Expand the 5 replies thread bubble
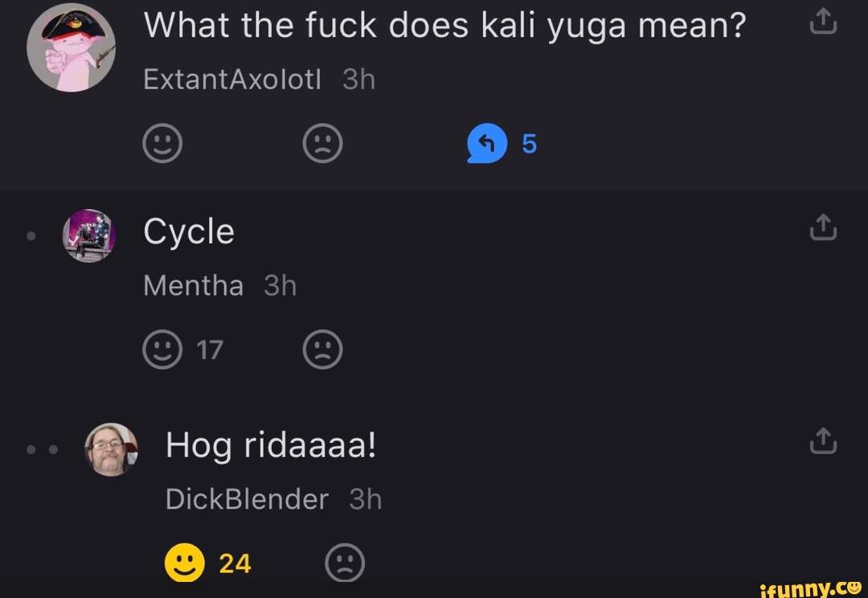 [487, 145]
